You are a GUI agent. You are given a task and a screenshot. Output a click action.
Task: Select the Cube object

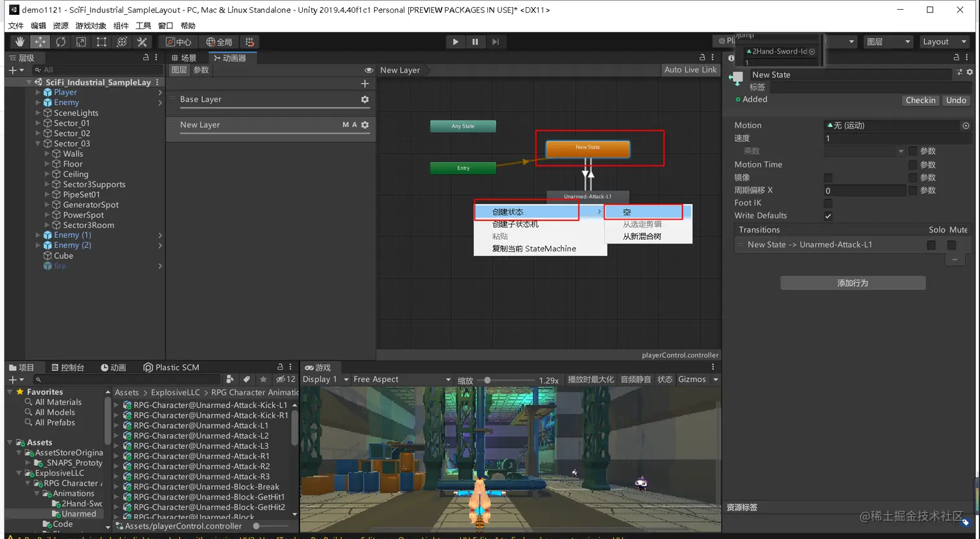pyautogui.click(x=64, y=256)
